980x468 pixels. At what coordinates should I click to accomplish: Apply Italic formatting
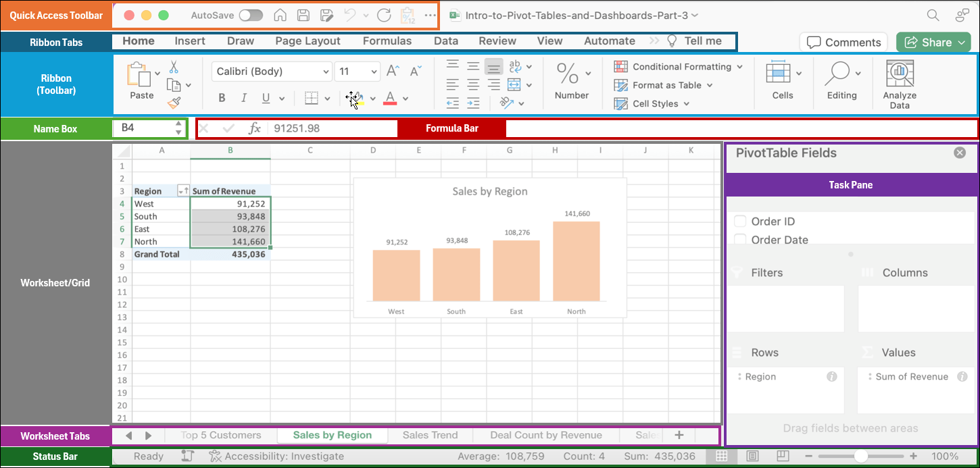tap(244, 99)
